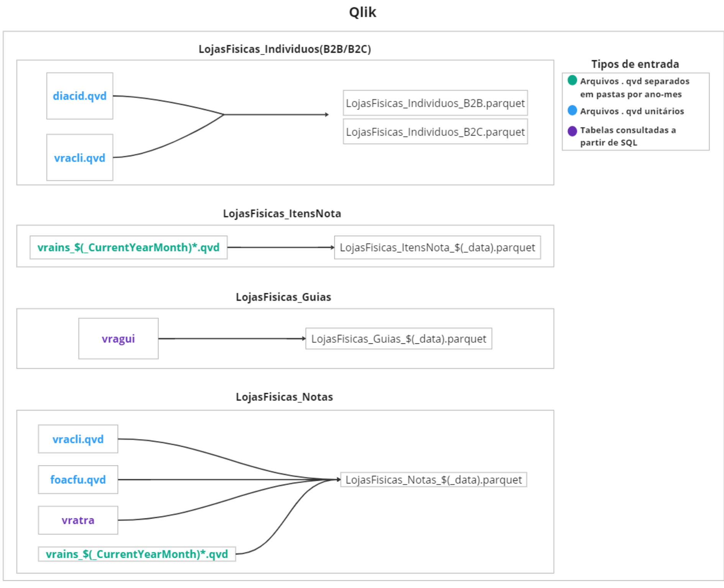Click the LojasFisicas_Notas section heading
This screenshot has width=724, height=588.
[x=284, y=397]
